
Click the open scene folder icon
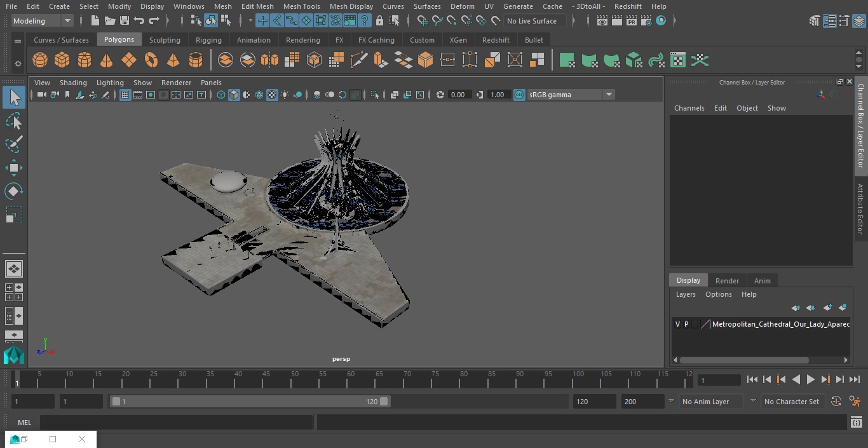click(110, 21)
